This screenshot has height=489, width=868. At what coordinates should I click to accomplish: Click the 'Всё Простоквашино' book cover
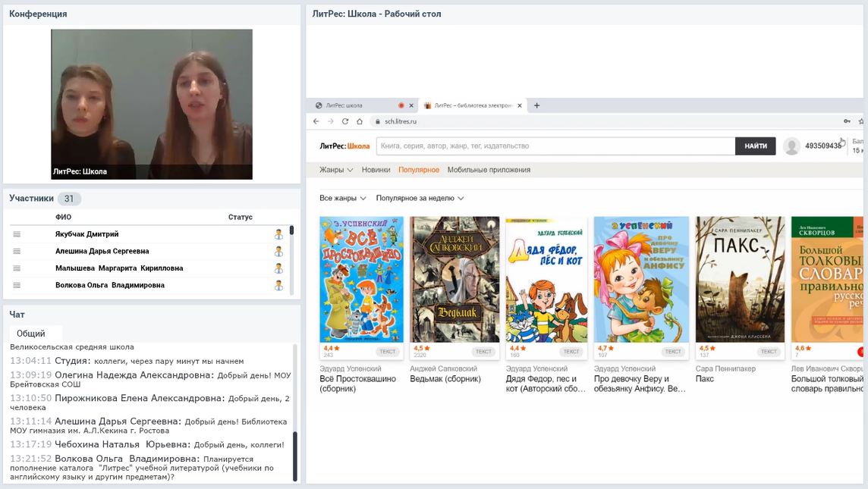tap(361, 279)
